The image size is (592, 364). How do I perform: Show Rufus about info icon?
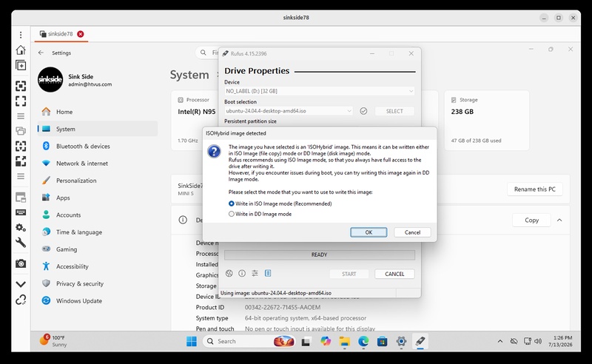tap(242, 274)
